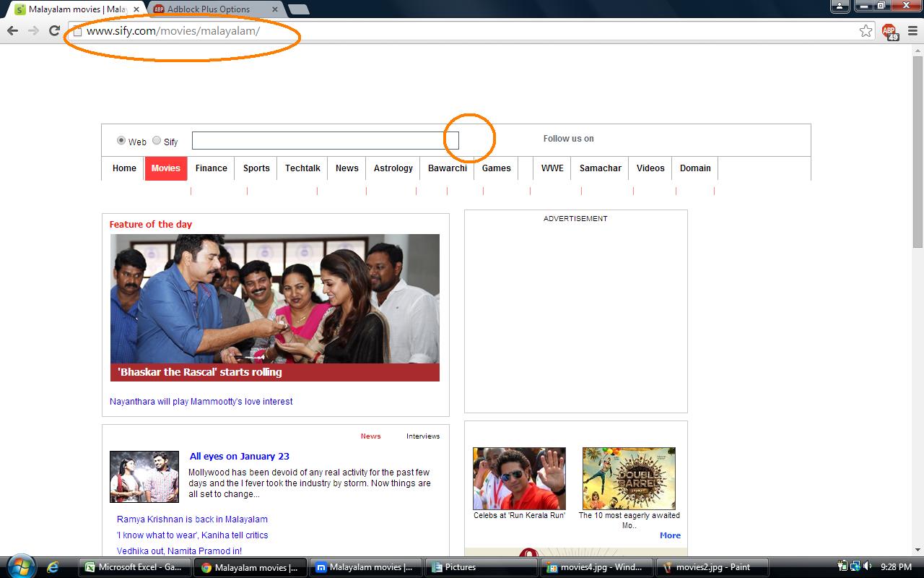924x578 pixels.
Task: Switch to Microsoft Excel taskbar button
Action: click(x=134, y=567)
